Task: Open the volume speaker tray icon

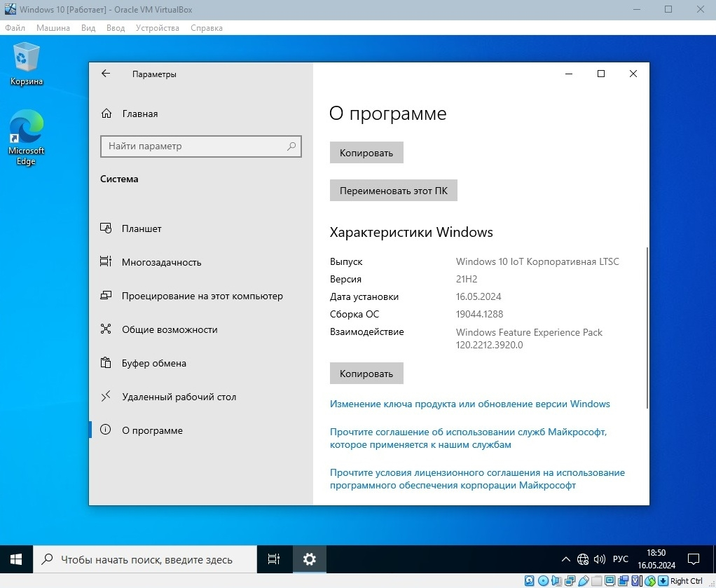Action: pyautogui.click(x=599, y=559)
